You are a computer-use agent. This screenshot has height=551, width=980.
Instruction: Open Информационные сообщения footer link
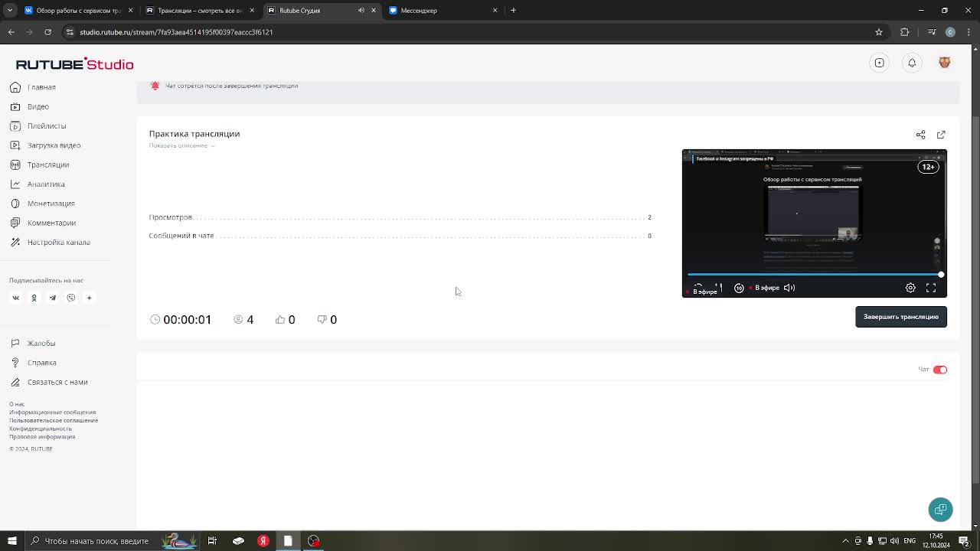point(52,412)
